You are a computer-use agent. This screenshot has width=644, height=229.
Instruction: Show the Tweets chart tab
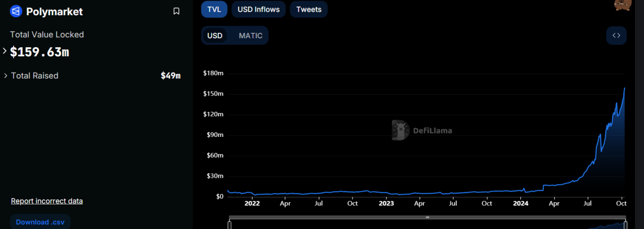(309, 10)
